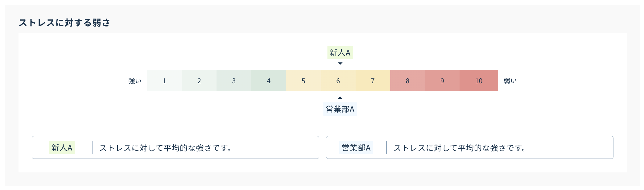Select red scale segment 8
Image resolution: width=644 pixels, height=190 pixels.
click(407, 81)
